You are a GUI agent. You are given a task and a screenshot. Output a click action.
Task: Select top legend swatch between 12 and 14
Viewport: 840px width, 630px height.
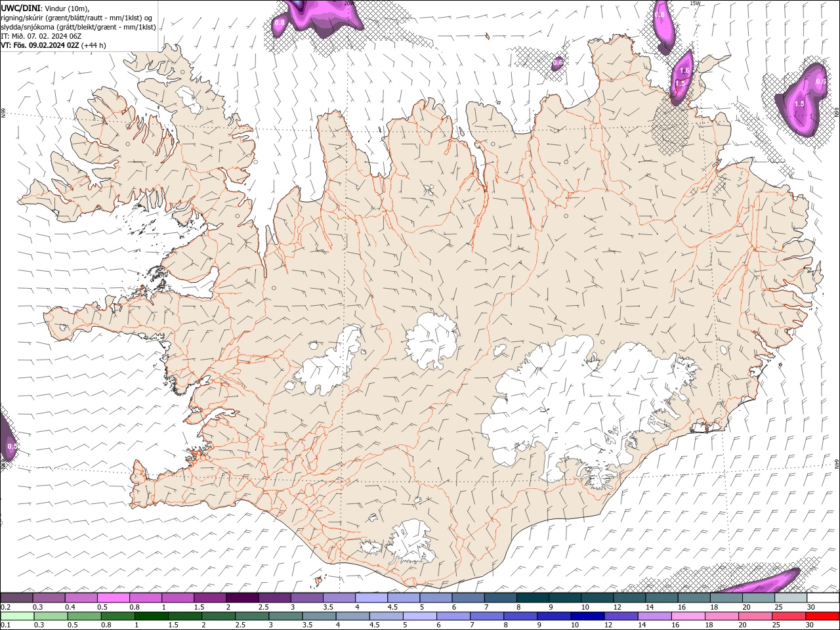point(629,598)
